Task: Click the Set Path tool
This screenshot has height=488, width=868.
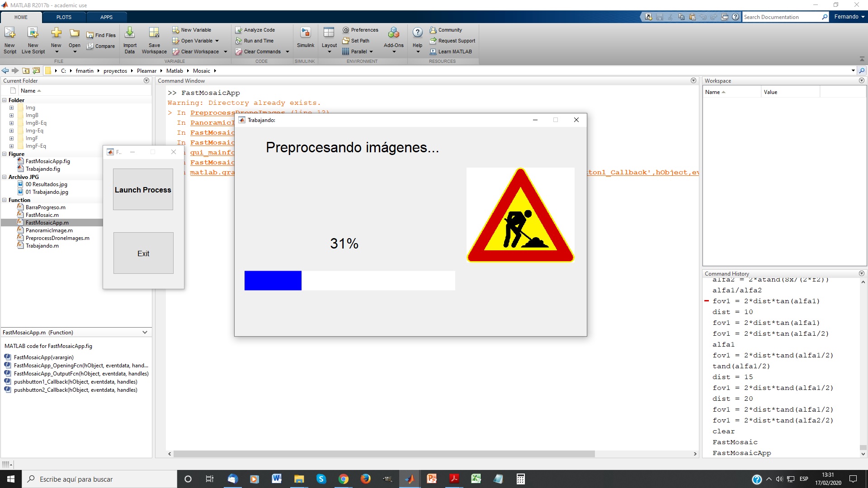Action: click(x=356, y=41)
